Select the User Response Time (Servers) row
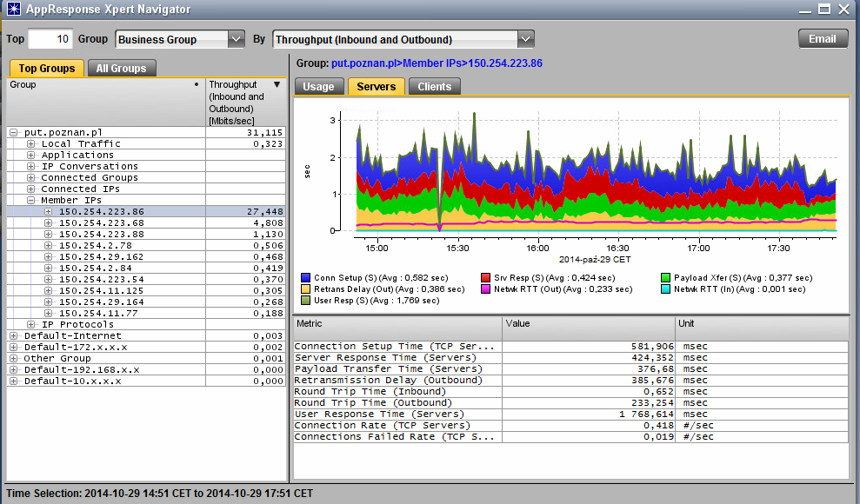 pyautogui.click(x=571, y=414)
